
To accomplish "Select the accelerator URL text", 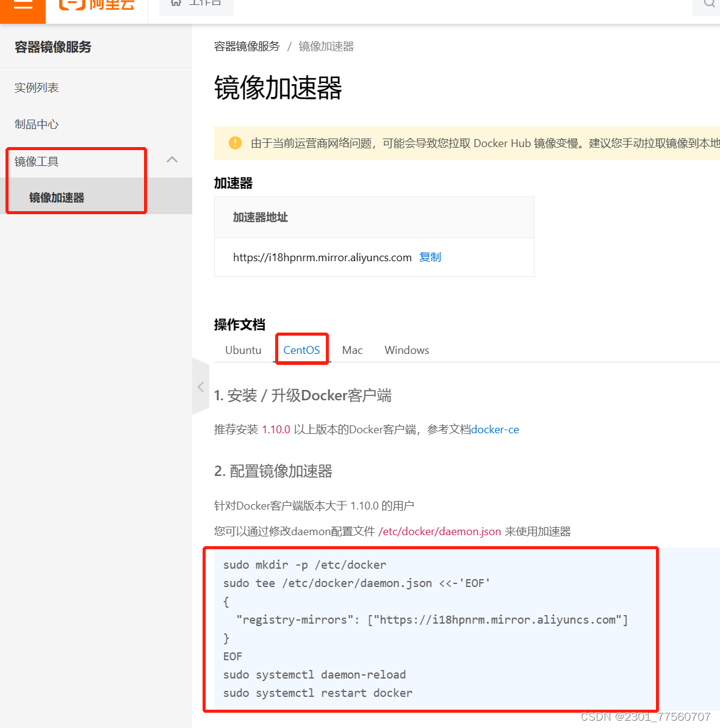I will [x=322, y=258].
